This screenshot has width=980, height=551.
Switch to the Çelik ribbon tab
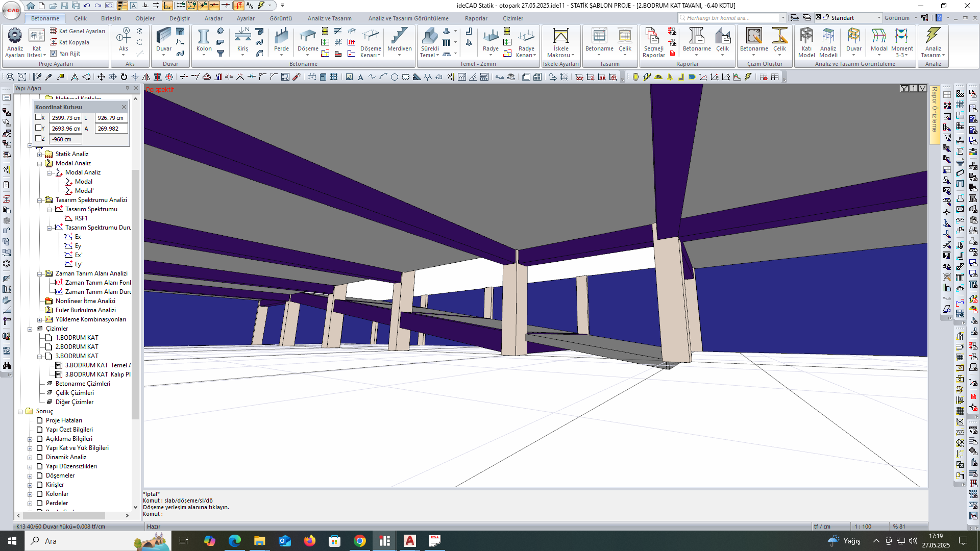[x=80, y=18]
